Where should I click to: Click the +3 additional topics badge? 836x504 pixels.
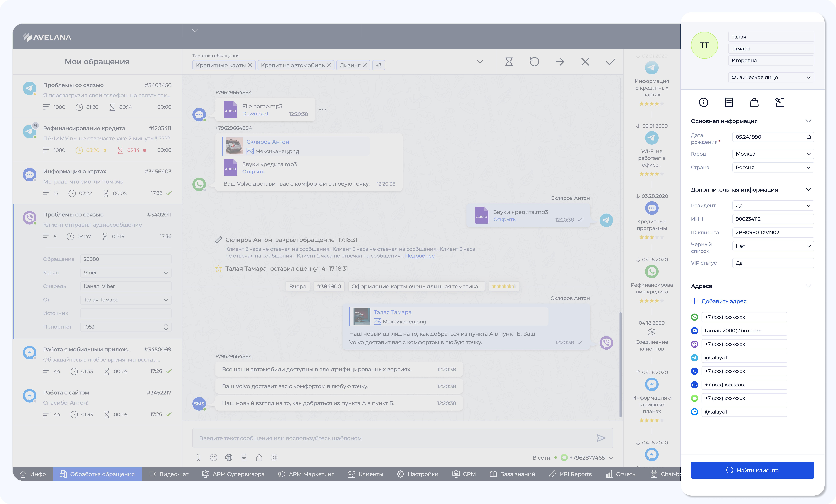point(379,65)
